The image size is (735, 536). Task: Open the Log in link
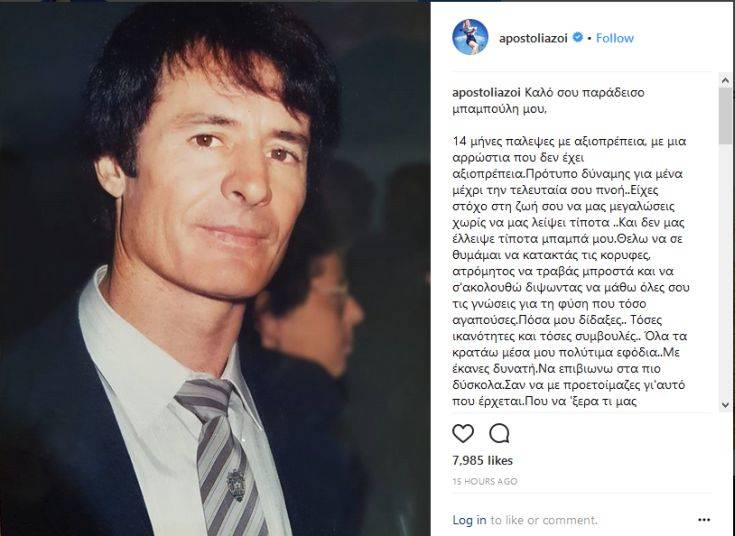click(x=469, y=520)
